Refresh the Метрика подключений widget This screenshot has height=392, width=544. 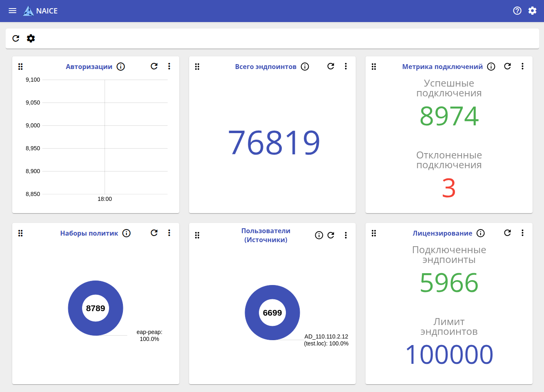(x=507, y=66)
